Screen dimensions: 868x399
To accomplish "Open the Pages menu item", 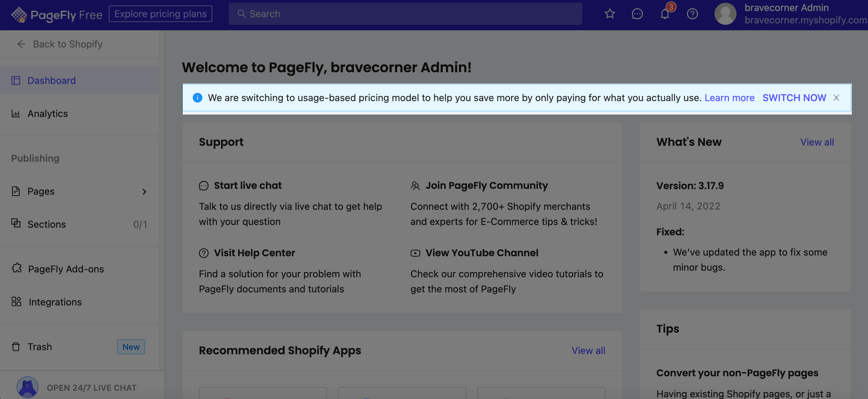I will (80, 191).
